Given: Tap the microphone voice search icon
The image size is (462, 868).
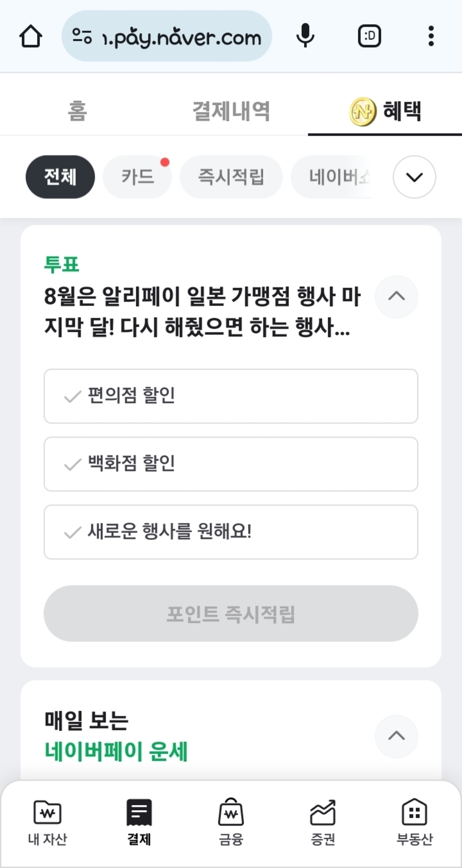Looking at the screenshot, I should click(x=305, y=37).
